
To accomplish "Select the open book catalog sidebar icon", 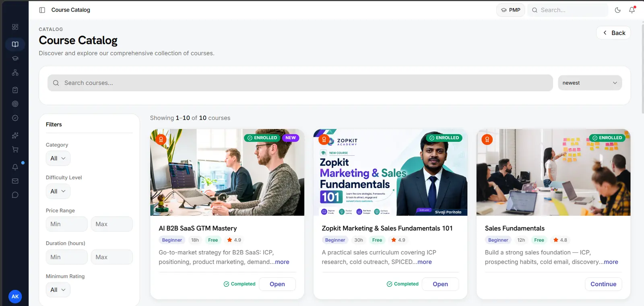I will point(15,44).
